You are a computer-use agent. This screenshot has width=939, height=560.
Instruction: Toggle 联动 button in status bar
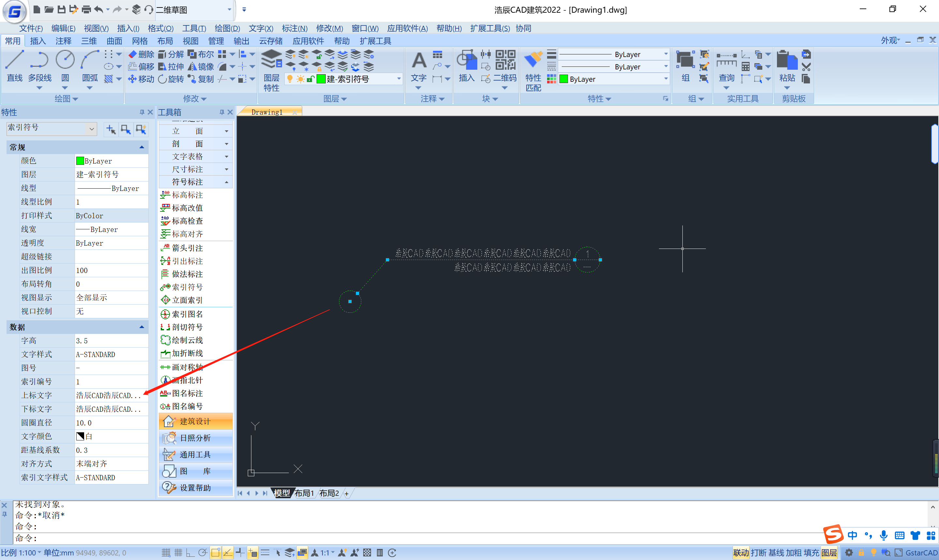point(740,553)
